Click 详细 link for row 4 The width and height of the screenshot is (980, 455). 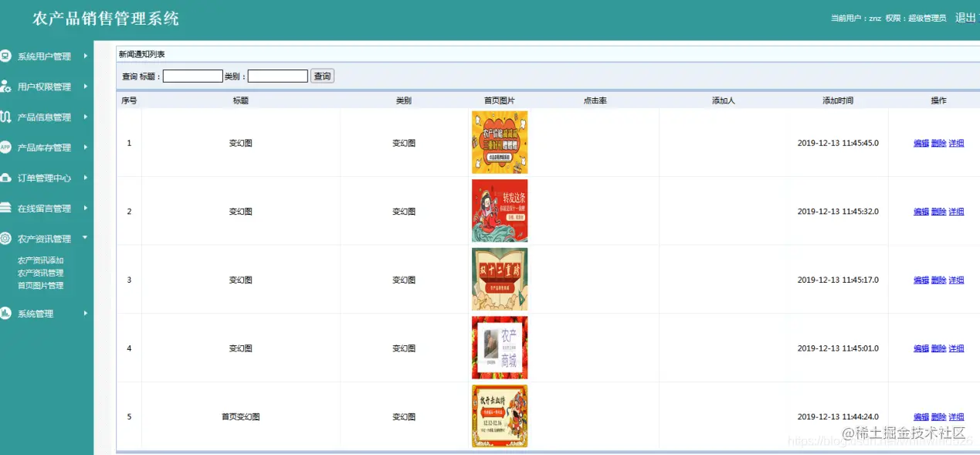coord(956,348)
